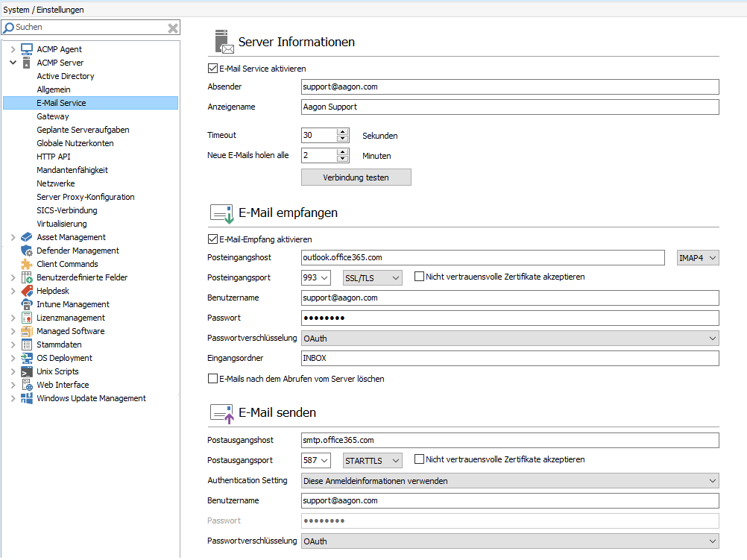Click the Verbindung testen button

[356, 177]
